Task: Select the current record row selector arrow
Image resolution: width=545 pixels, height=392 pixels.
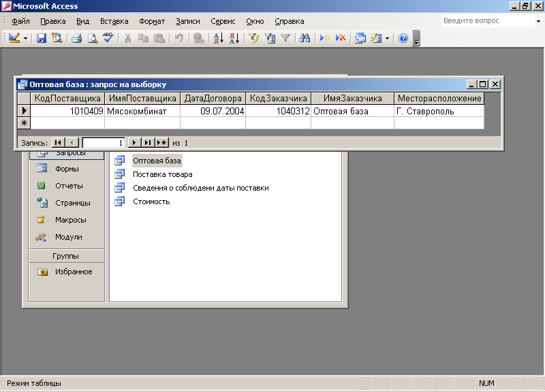Action: [24, 111]
